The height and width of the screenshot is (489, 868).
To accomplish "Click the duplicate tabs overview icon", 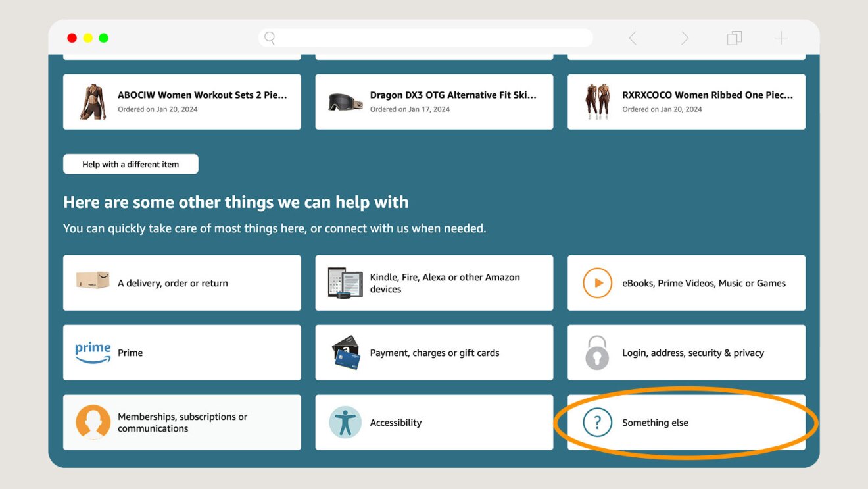I will click(x=734, y=38).
